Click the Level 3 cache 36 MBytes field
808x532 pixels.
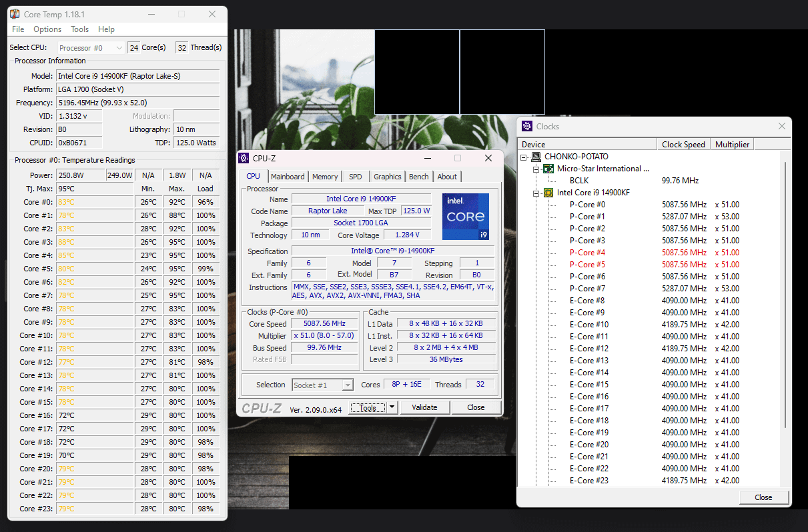(x=446, y=359)
